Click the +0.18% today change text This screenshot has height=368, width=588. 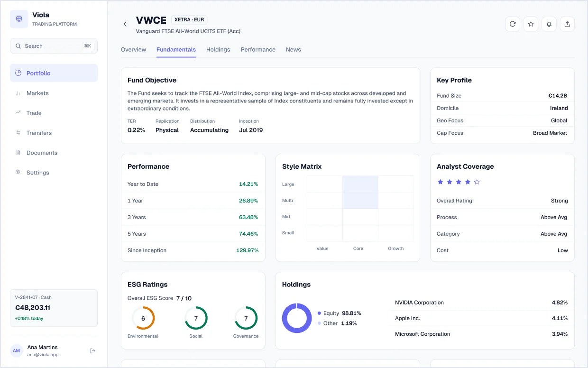(x=29, y=318)
